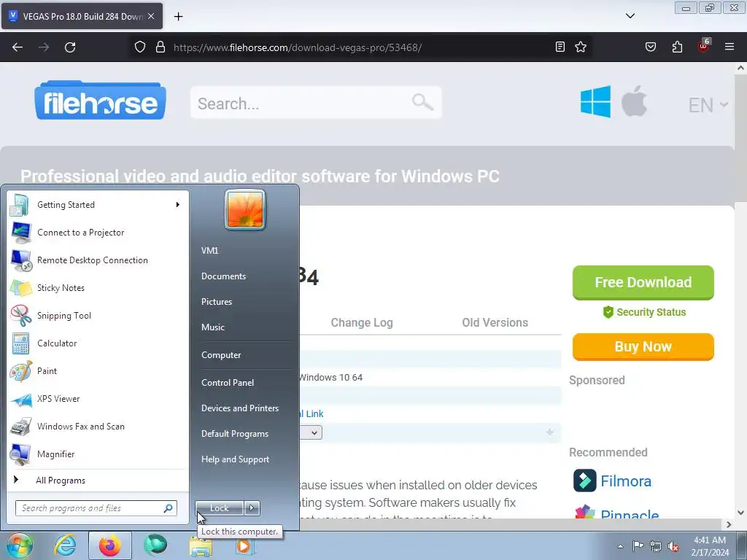Open Music from Start menu
747x560 pixels.
(x=213, y=327)
